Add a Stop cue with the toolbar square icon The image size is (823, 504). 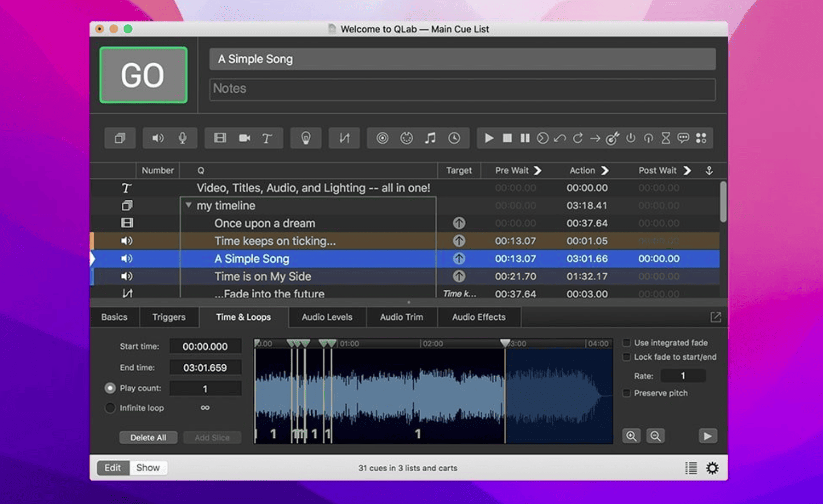coord(508,138)
